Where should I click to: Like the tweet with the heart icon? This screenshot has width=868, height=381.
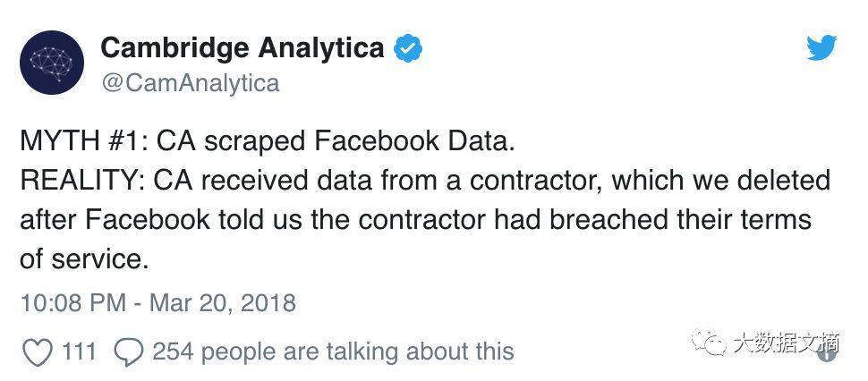[x=37, y=352]
